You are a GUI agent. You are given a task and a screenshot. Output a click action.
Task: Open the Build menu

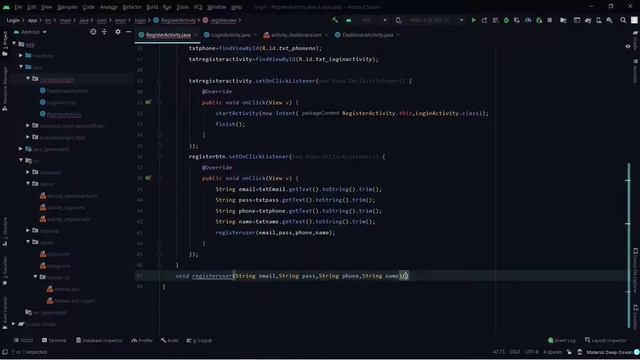[x=152, y=7]
